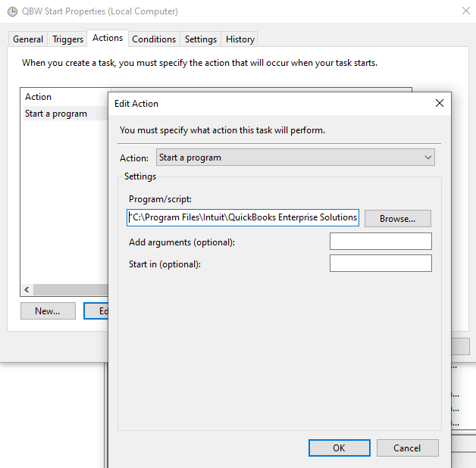
Task: Switch to the General tab
Action: (28, 39)
